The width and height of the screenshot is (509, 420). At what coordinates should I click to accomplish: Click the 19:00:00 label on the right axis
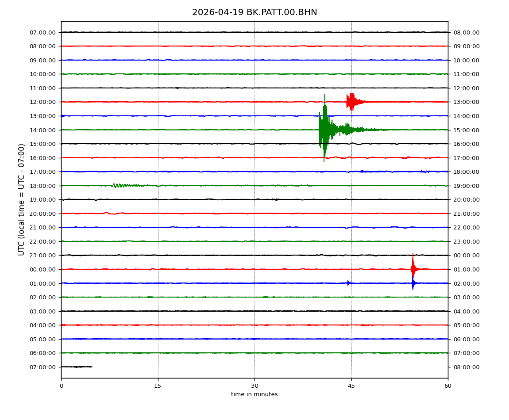tap(466, 186)
